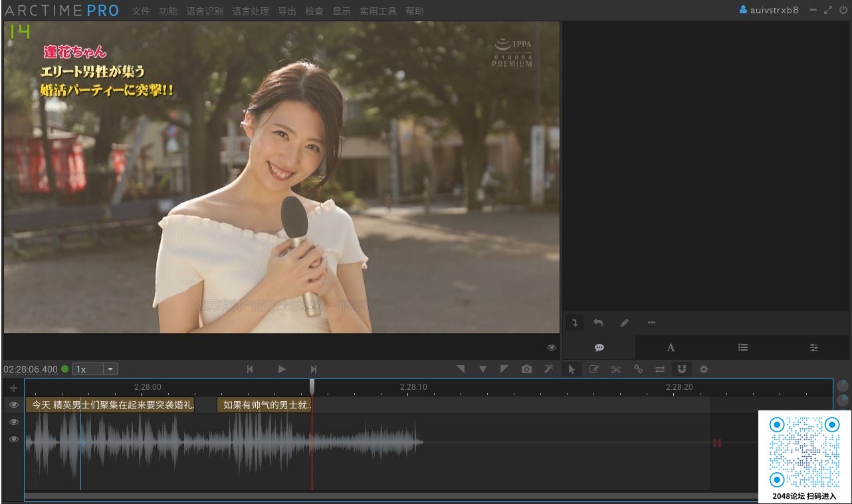Viewport: 852px width, 504px height.
Task: Click the step-to-previous-frame playback button
Action: click(x=250, y=369)
